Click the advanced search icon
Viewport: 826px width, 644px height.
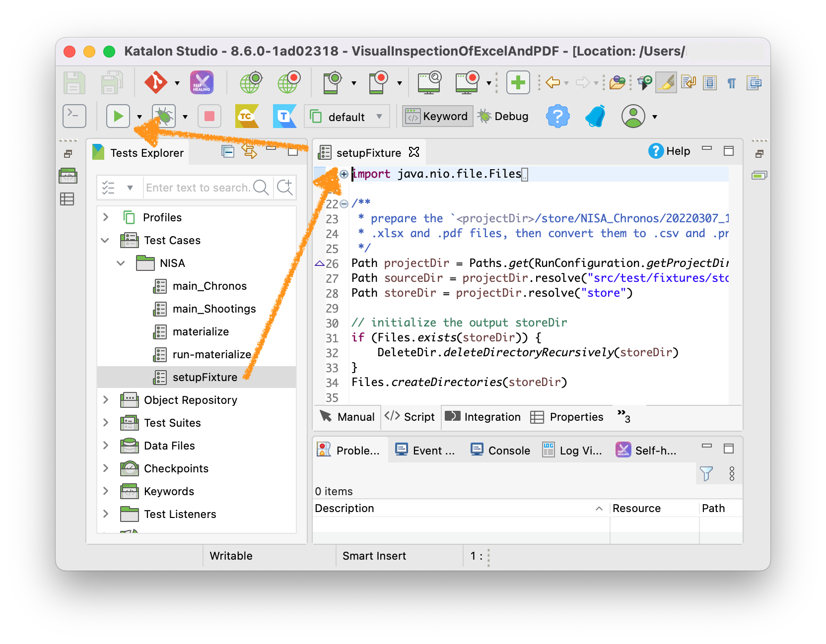285,187
